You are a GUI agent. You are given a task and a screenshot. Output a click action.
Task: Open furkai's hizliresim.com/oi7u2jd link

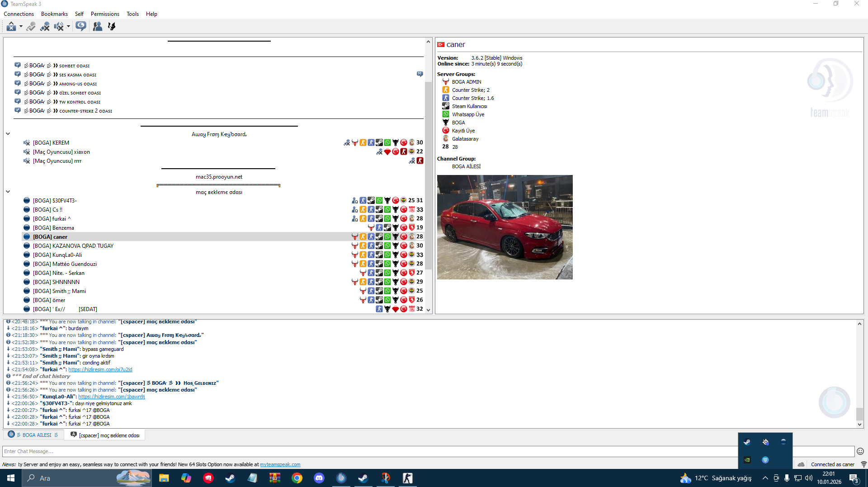[x=100, y=369]
